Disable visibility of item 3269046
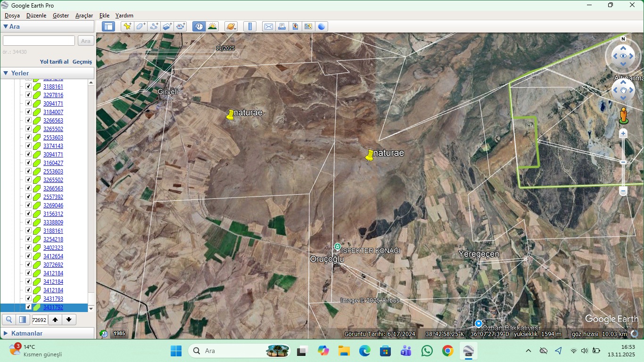Screen dimensions: 644x362 28,206
